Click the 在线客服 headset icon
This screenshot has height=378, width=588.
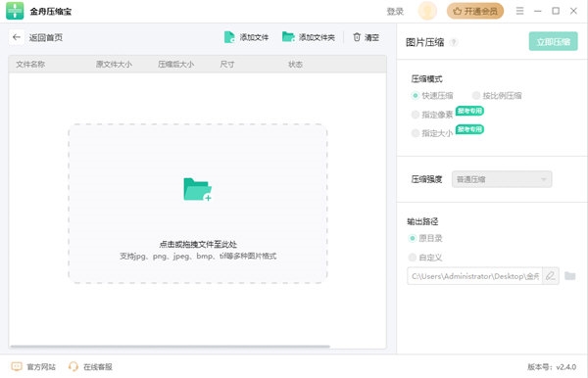(x=73, y=366)
